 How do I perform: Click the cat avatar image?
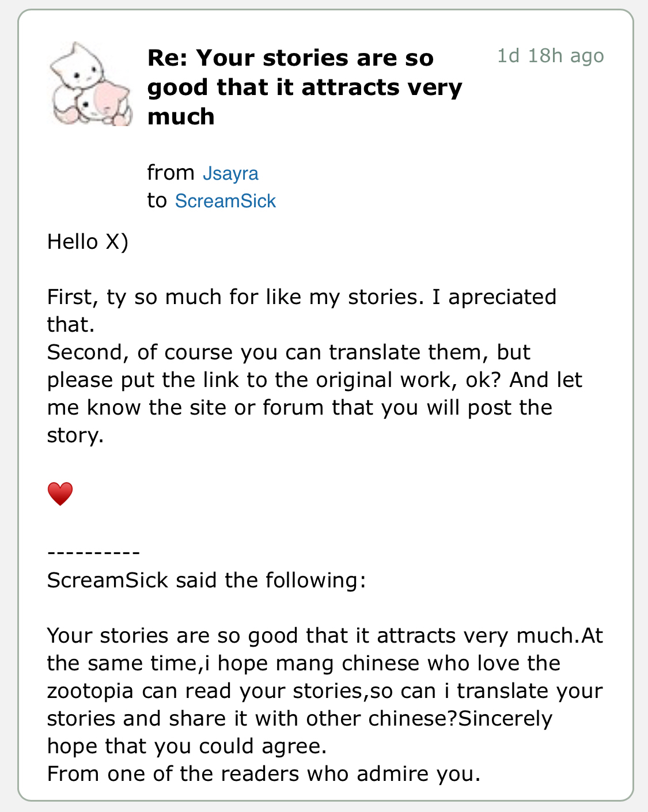91,84
